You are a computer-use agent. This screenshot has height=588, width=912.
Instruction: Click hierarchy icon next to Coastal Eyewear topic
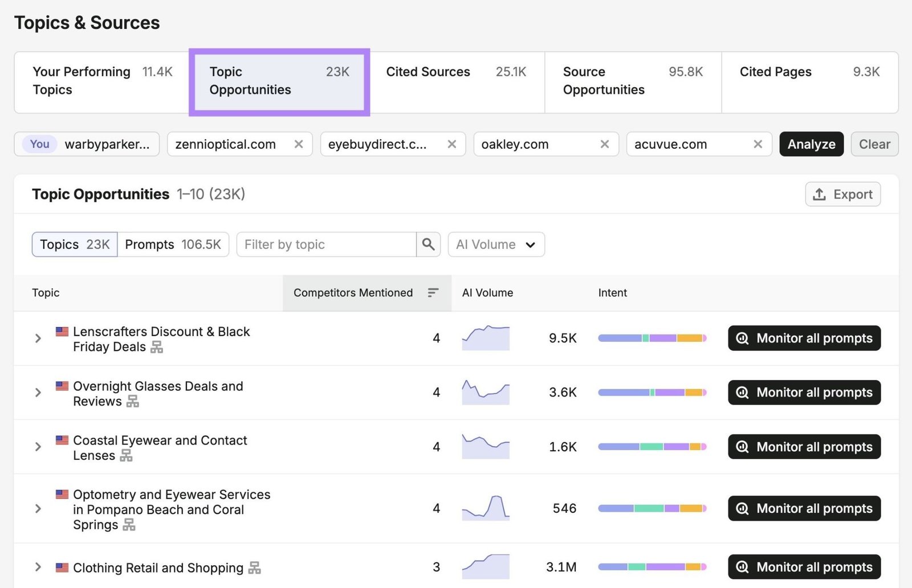(126, 455)
